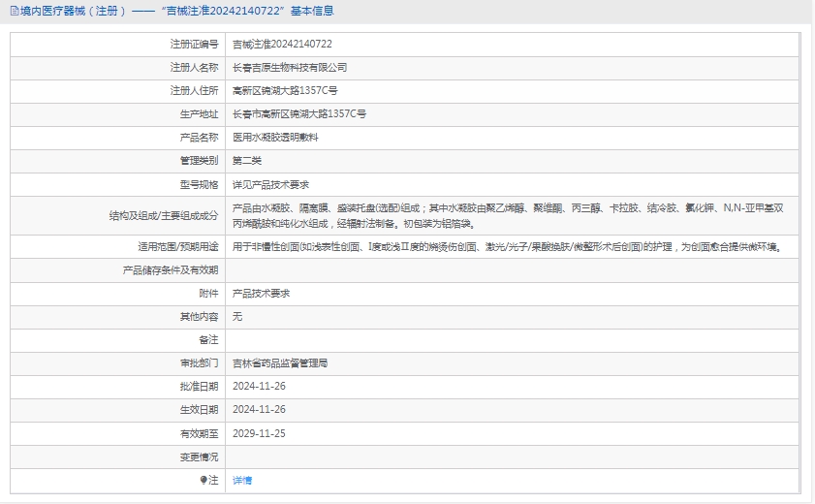Click the 生效日期 row label

click(199, 410)
